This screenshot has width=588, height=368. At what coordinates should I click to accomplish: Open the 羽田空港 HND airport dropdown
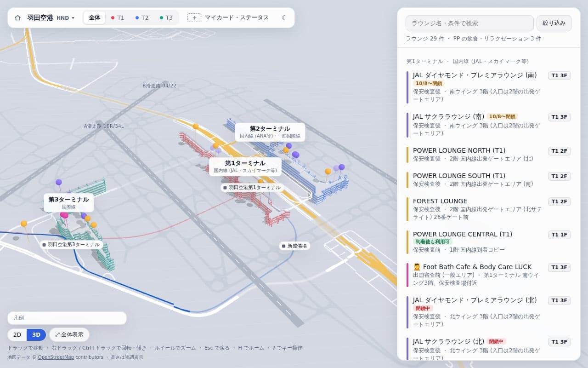(51, 18)
